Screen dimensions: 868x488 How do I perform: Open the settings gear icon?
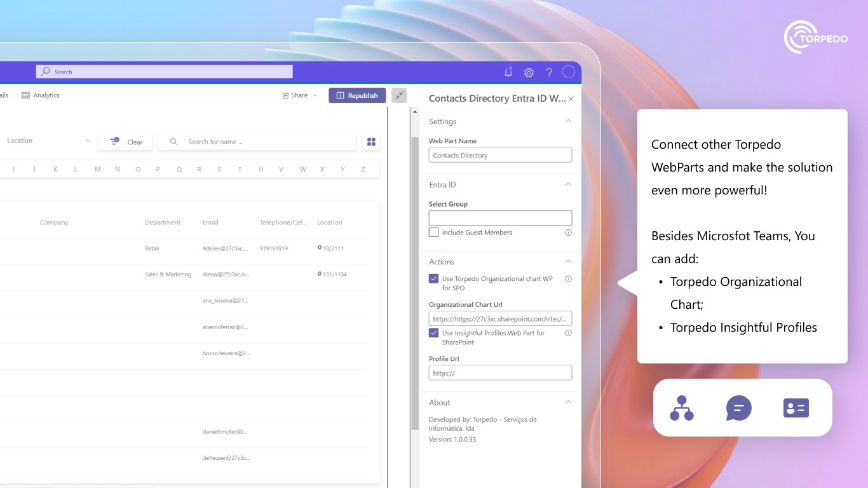pyautogui.click(x=529, y=72)
